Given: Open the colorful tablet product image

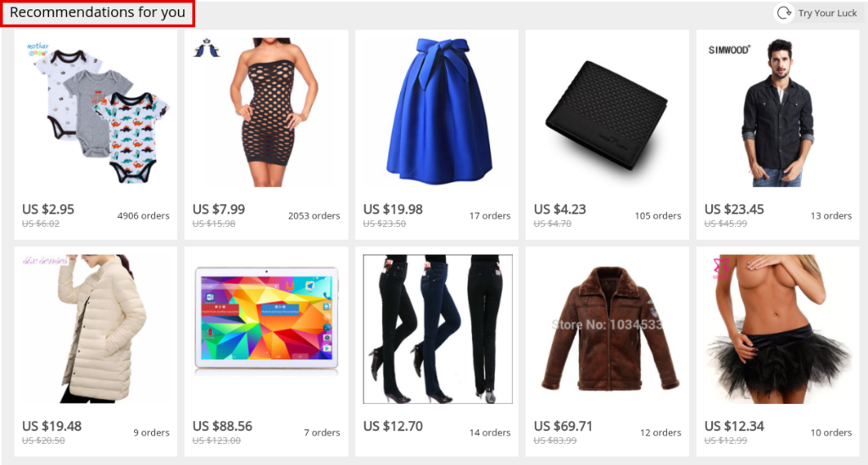Looking at the screenshot, I should (266, 329).
